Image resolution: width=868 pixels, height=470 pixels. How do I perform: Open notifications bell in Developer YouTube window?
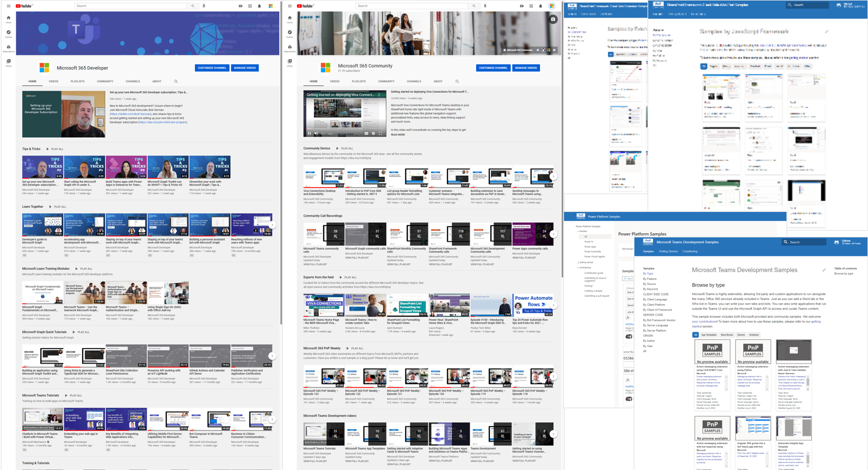click(259, 6)
